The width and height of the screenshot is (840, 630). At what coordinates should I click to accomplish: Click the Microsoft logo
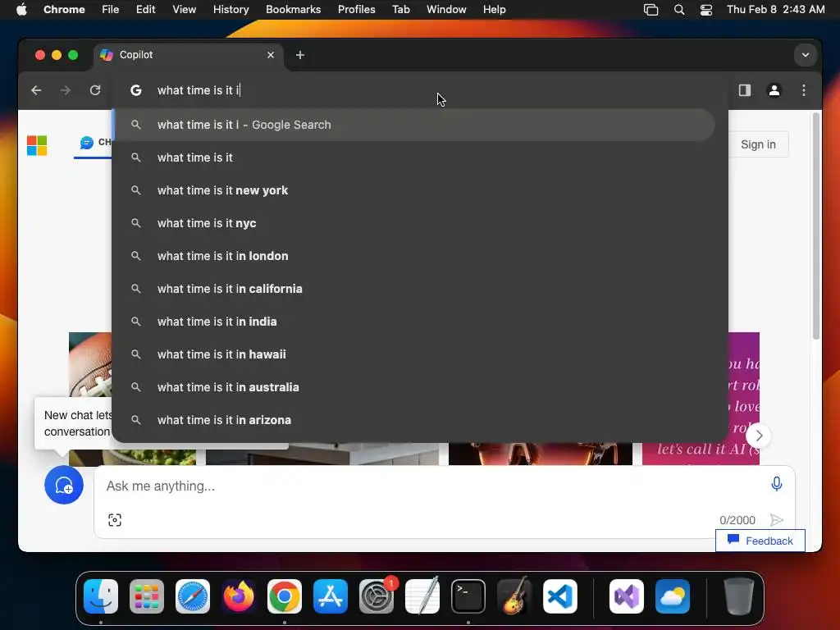click(x=37, y=145)
